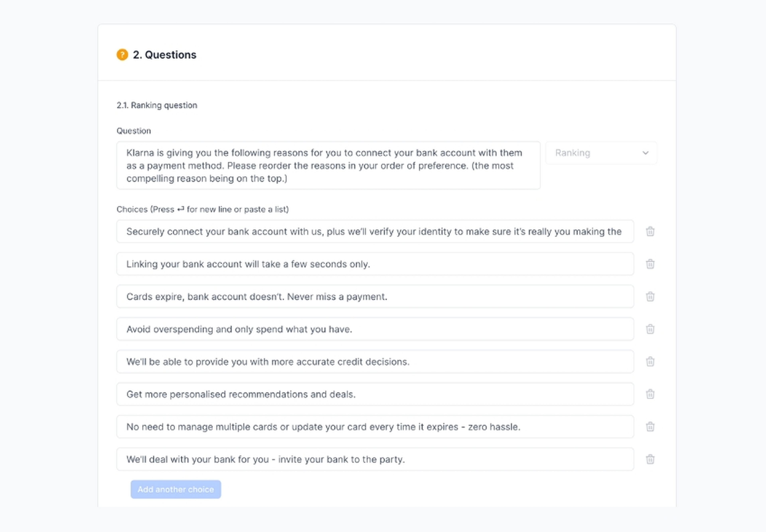Click the '2. Questions' section heading
This screenshot has height=532, width=766.
click(x=165, y=55)
